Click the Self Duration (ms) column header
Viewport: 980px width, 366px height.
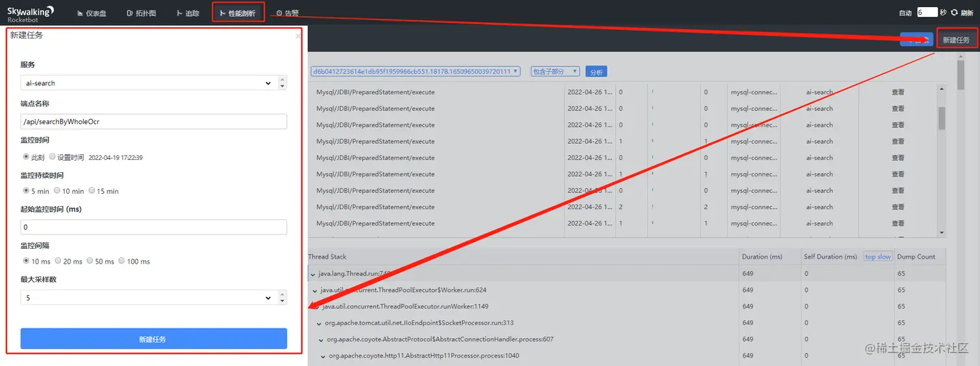[x=830, y=257]
